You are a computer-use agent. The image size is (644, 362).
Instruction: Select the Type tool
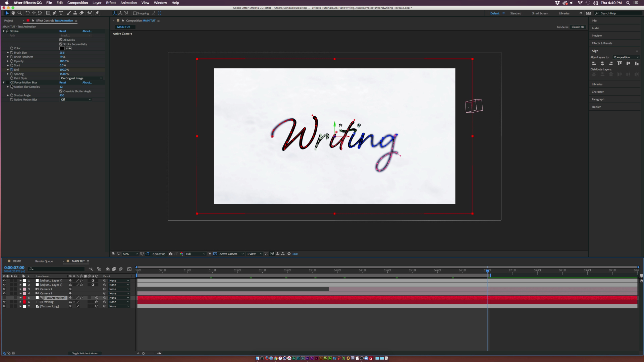coord(61,13)
